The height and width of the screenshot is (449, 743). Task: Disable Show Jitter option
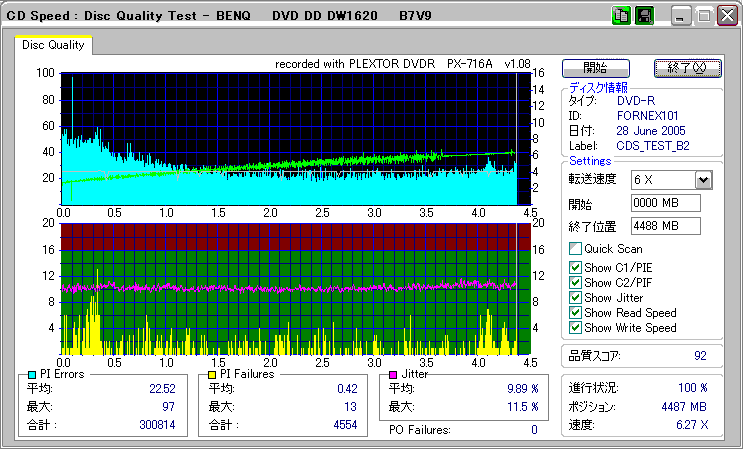tap(575, 297)
